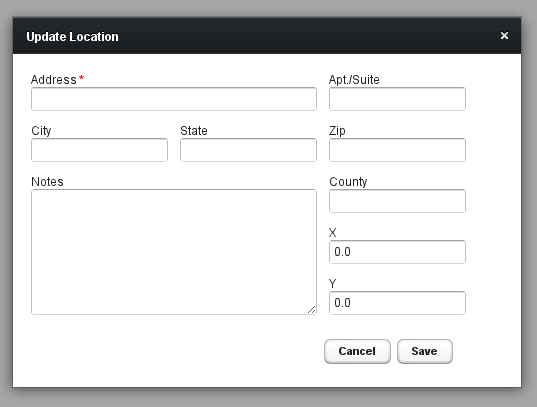
Task: Click the Notes label text
Action: click(x=47, y=182)
